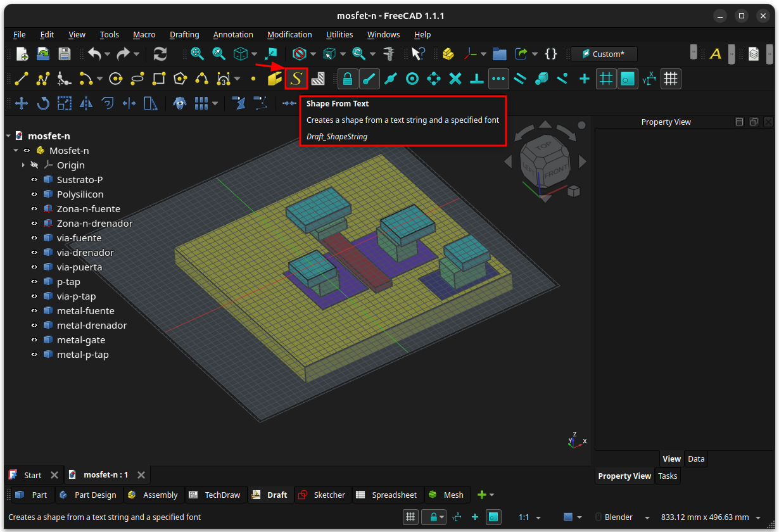Screen dimensions: 779x532
Task: Click the TOP face of navigation cube
Action: 544,146
